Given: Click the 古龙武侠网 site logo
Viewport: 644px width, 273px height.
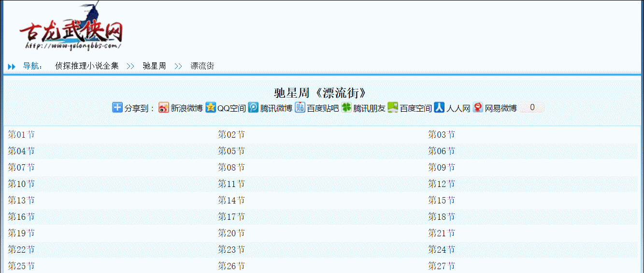Looking at the screenshot, I should [71, 30].
